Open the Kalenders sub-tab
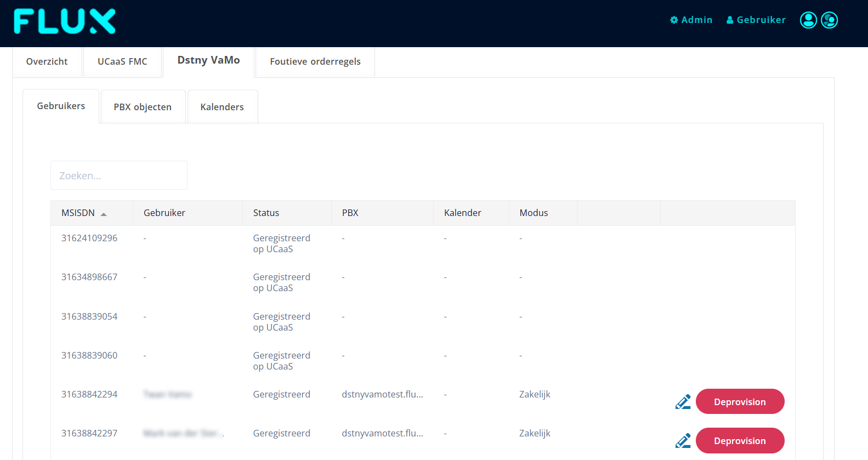The height and width of the screenshot is (460, 868). (x=222, y=107)
